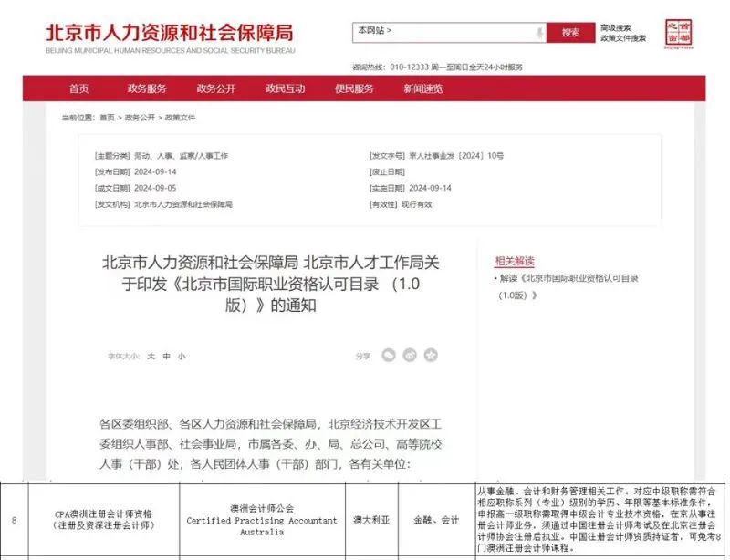Image resolution: width=730 pixels, height=560 pixels.
Task: Click 政策文件搜索 policy file search link
Action: (x=623, y=38)
